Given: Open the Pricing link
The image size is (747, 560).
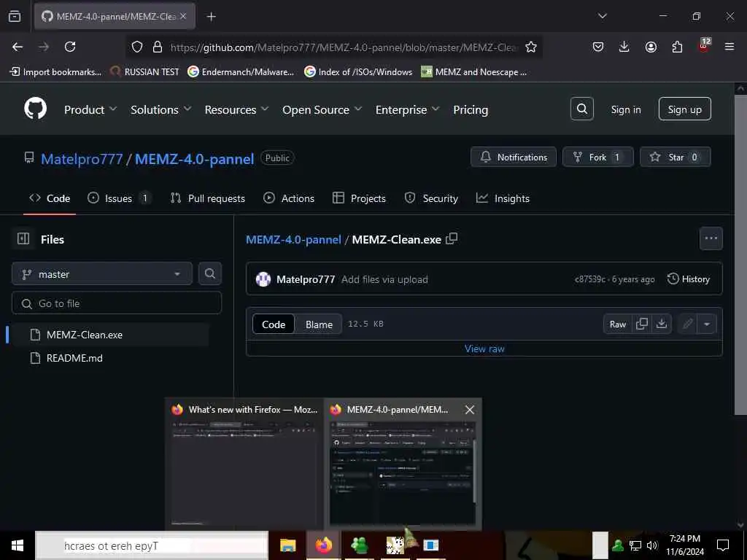Looking at the screenshot, I should pos(471,109).
